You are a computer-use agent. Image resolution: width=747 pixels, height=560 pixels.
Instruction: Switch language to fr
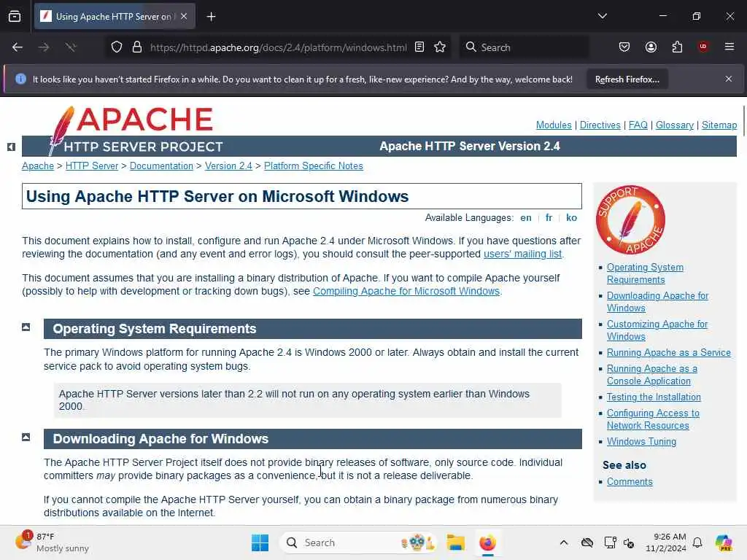pos(549,217)
